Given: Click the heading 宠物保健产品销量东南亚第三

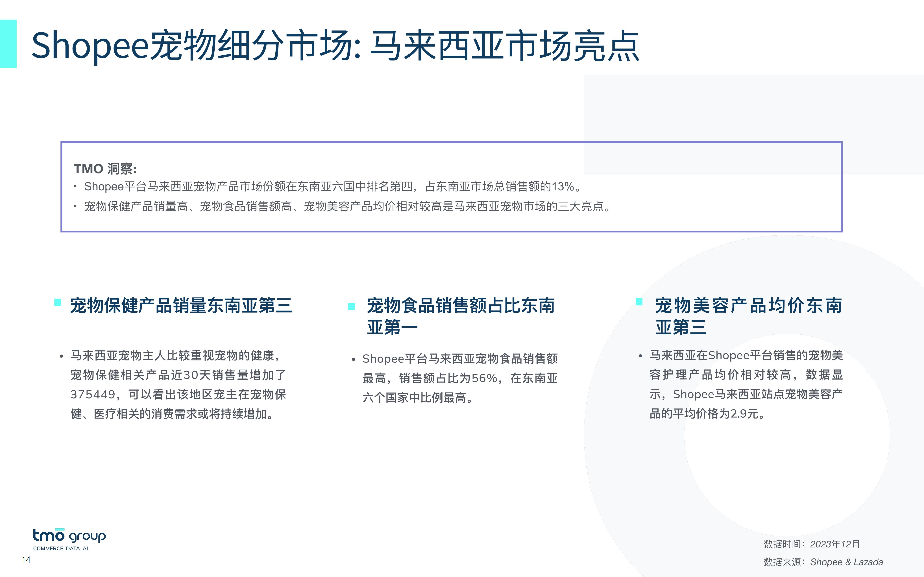Looking at the screenshot, I should (x=181, y=306).
